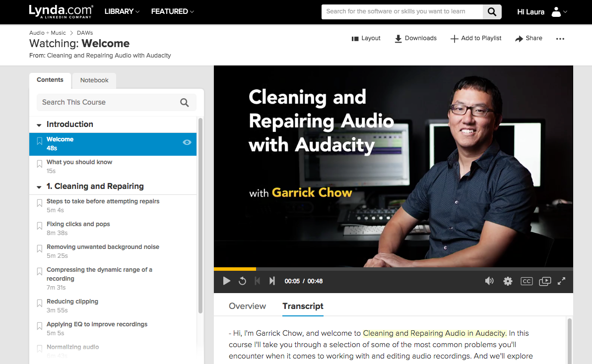
Task: Switch to the Overview tab
Action: click(x=247, y=306)
